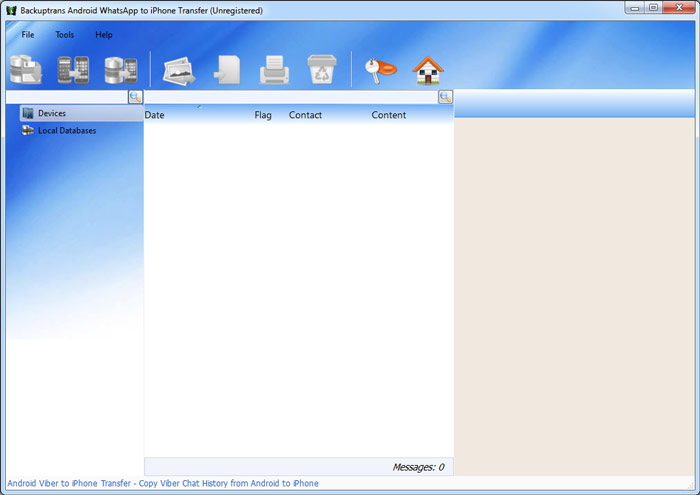Open the Android Viber to iPhone Transfer link
This screenshot has height=495, width=700.
[x=163, y=484]
